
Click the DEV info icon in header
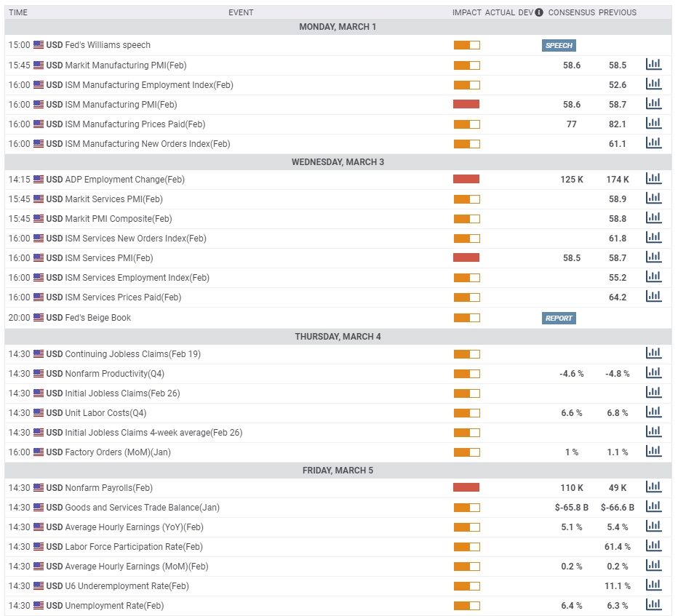coord(539,12)
